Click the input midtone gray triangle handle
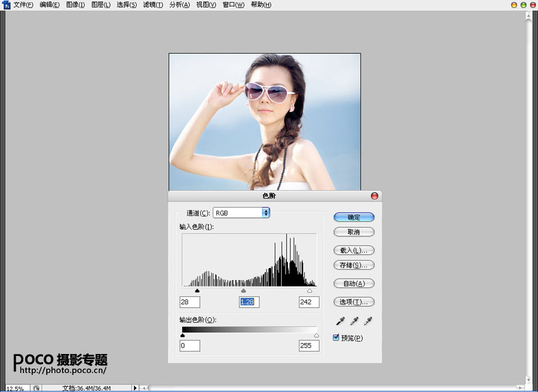This screenshot has height=392, width=538. [244, 291]
